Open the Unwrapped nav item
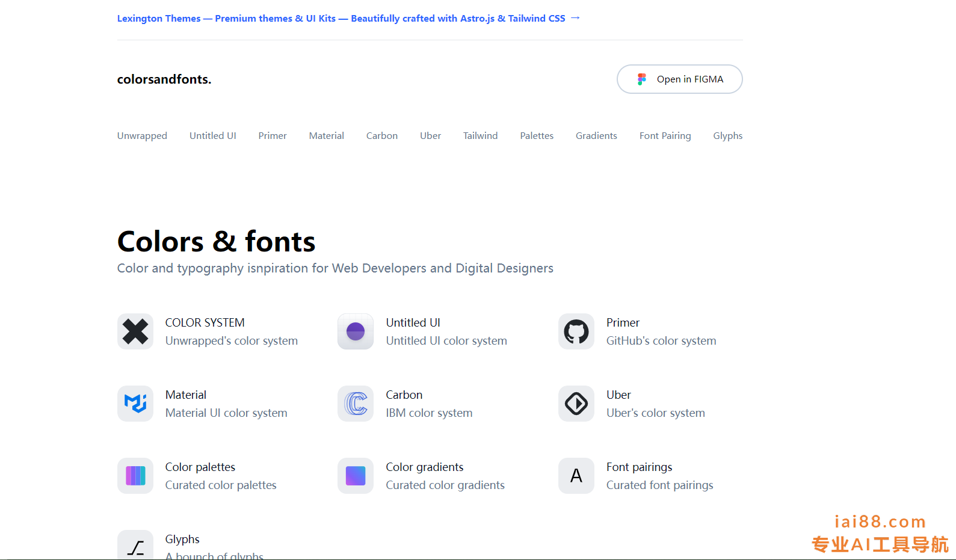This screenshot has width=956, height=560. click(142, 136)
